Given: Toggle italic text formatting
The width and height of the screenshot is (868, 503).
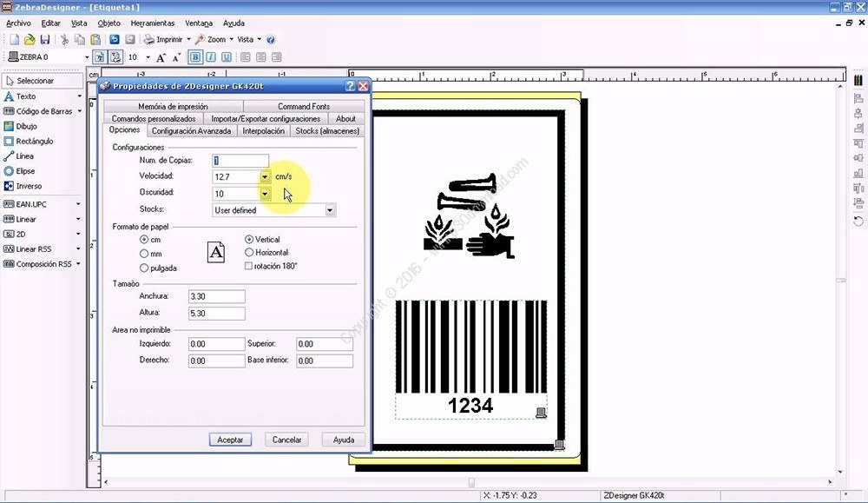Looking at the screenshot, I should point(211,57).
